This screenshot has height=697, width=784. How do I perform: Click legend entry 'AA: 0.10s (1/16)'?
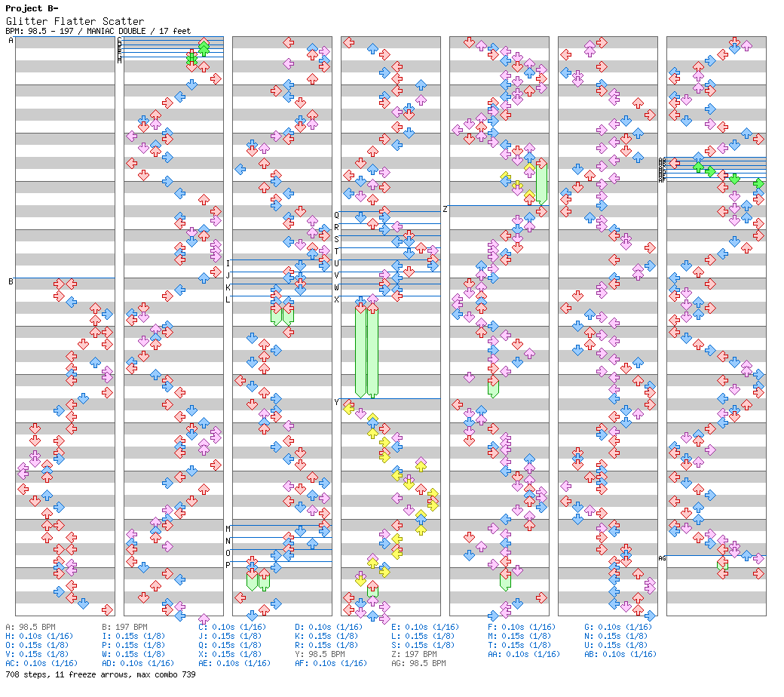[524, 654]
